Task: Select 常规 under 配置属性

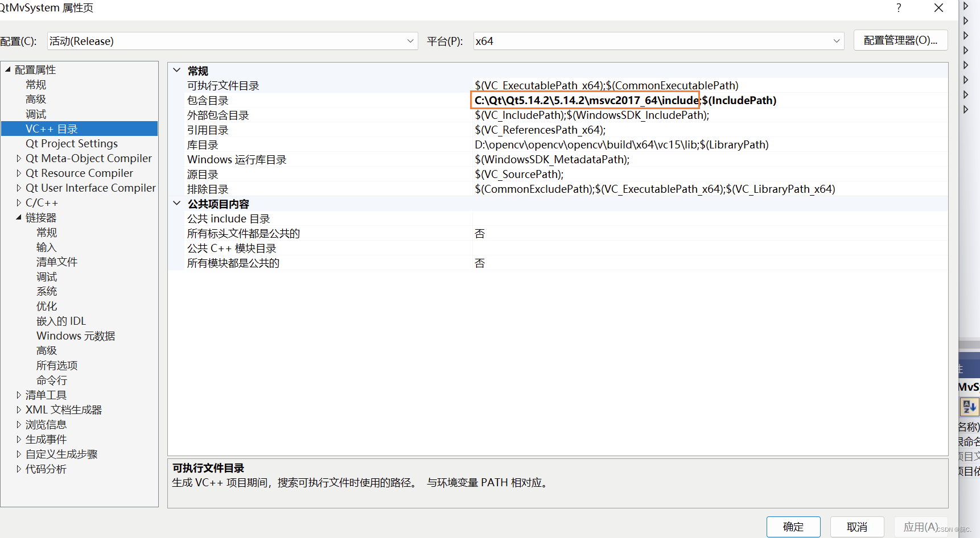Action: 36,84
